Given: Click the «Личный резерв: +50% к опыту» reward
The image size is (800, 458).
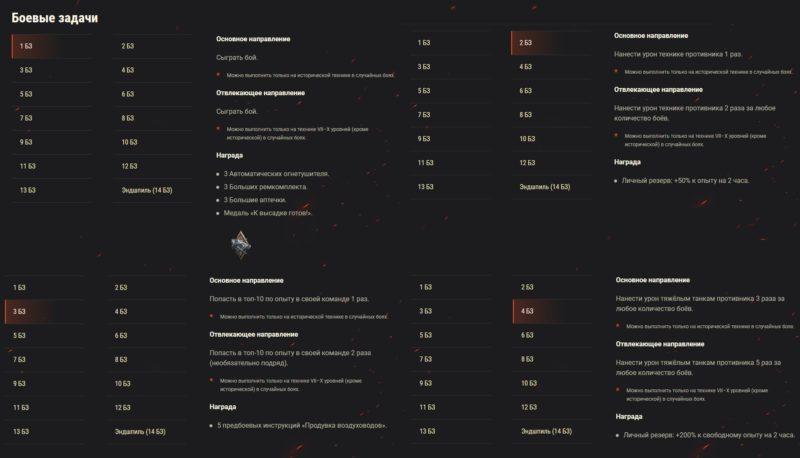Looking at the screenshot, I should 685,181.
